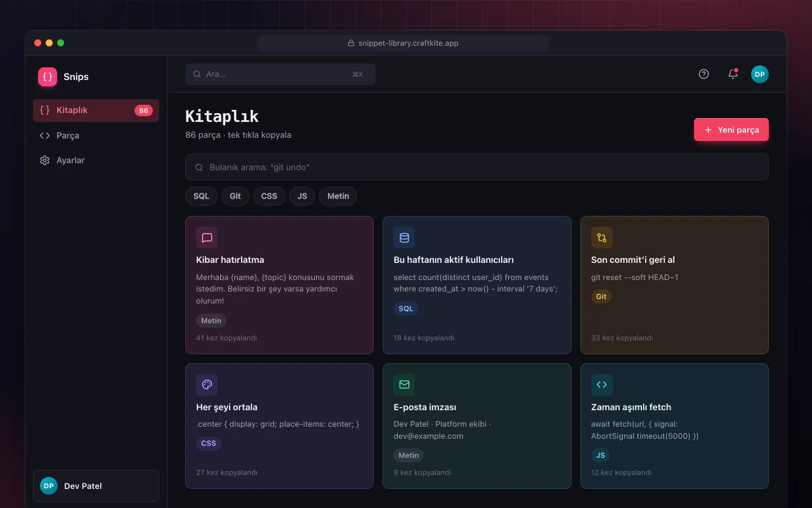The width and height of the screenshot is (812, 508).
Task: Click the envelope icon on E-posta imzası card
Action: point(404,385)
